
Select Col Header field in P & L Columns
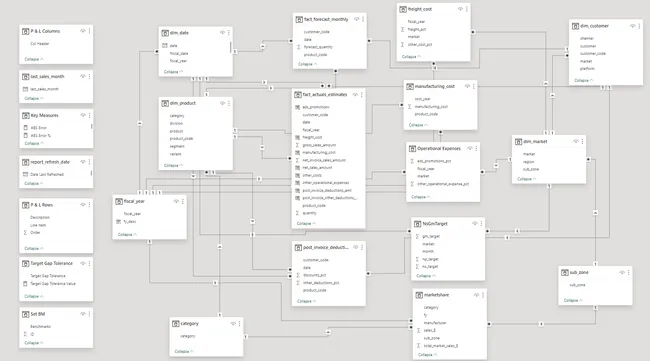39,44
